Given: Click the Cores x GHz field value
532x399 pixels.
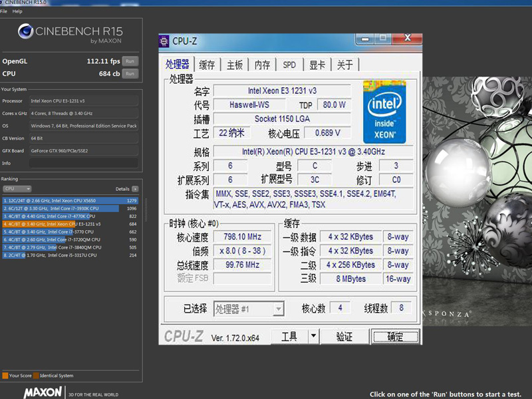Looking at the screenshot, I should (x=84, y=113).
